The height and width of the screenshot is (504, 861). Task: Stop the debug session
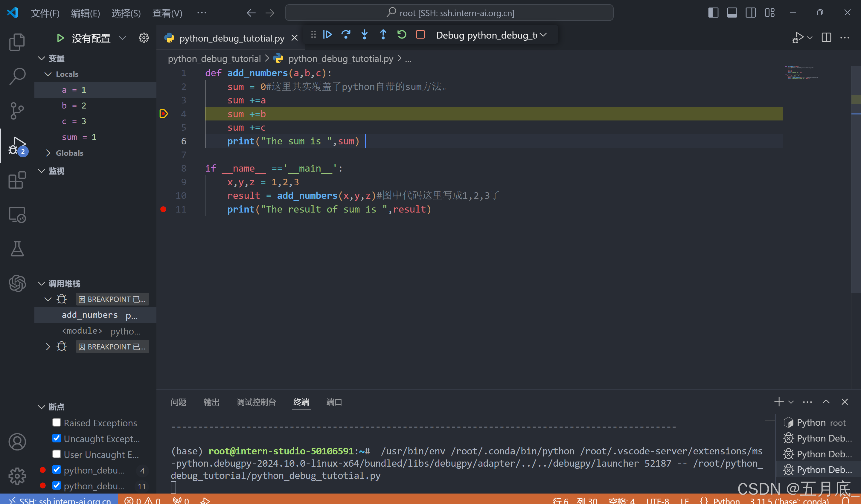(x=420, y=34)
